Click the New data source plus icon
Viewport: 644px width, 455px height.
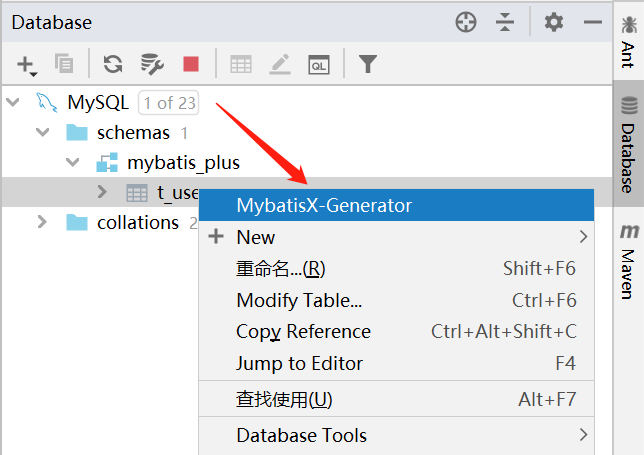27,65
